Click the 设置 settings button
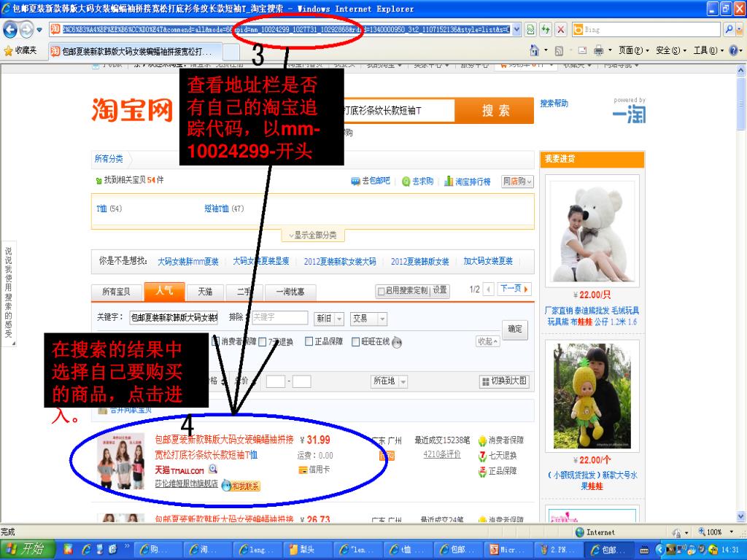 [x=440, y=290]
